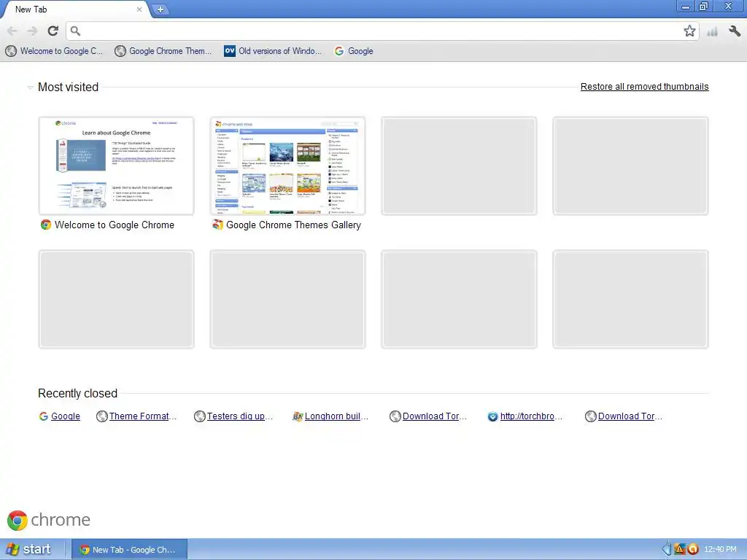Image resolution: width=747 pixels, height=560 pixels.
Task: Click the Forward navigation arrow
Action: click(x=32, y=31)
